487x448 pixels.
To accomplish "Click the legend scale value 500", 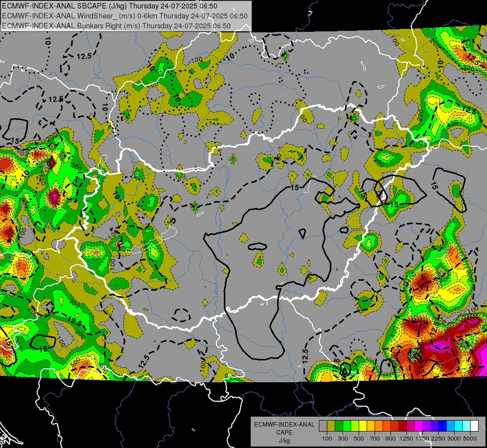I will click(x=359, y=439).
